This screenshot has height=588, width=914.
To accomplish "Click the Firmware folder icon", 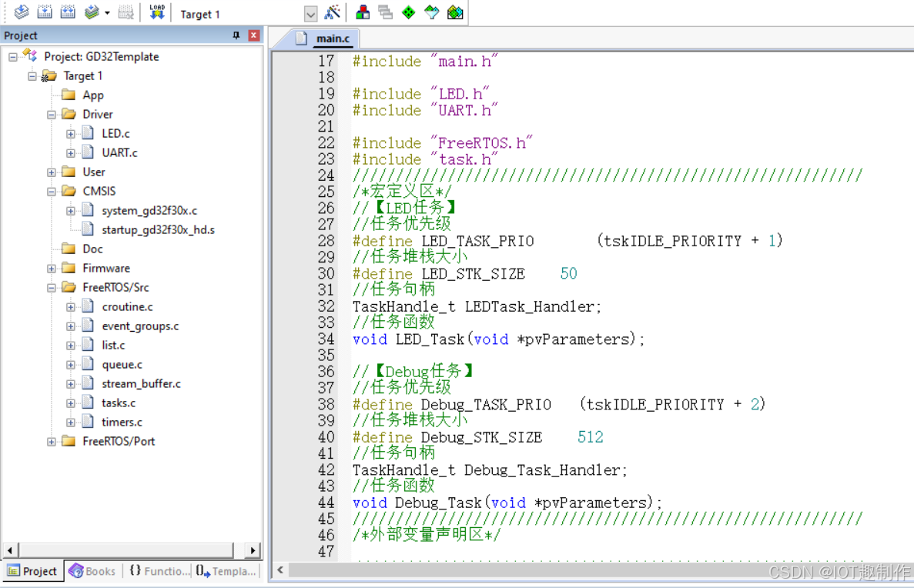I will 69,268.
